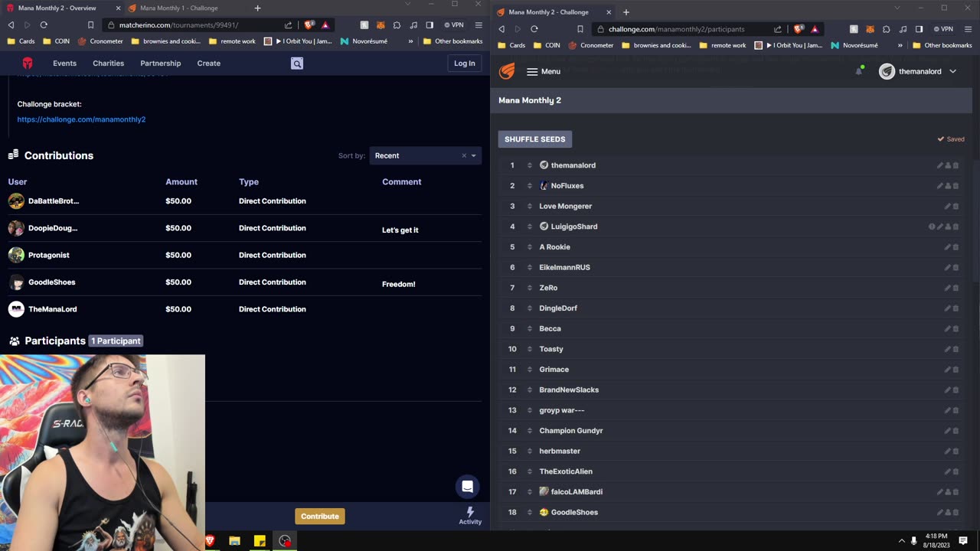This screenshot has width=980, height=551.
Task: Delete Becca with the trash icon
Action: pos(955,329)
